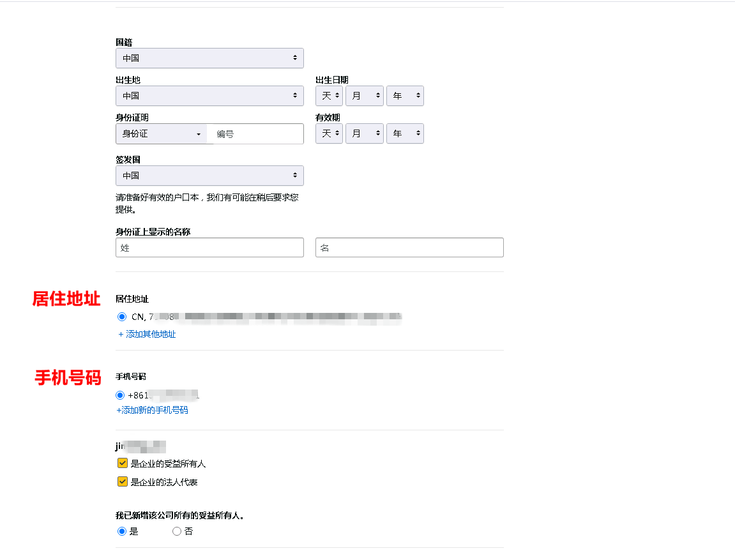Open the 年 year dropdown under 有效期
The height and width of the screenshot is (560, 735).
[405, 133]
